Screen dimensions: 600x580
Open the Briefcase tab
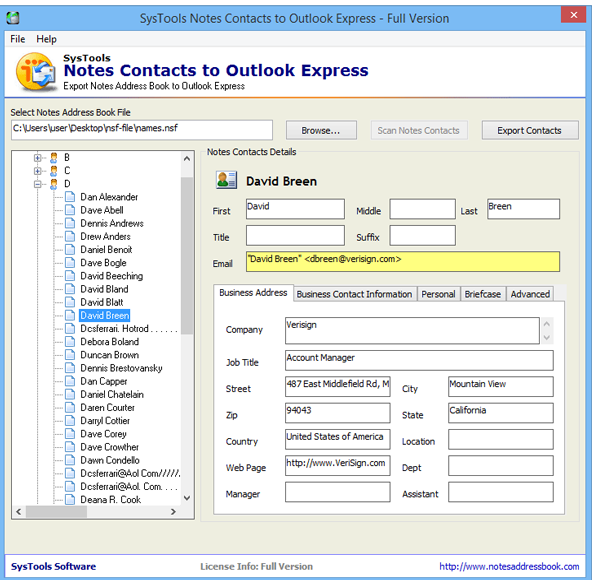[x=483, y=294]
